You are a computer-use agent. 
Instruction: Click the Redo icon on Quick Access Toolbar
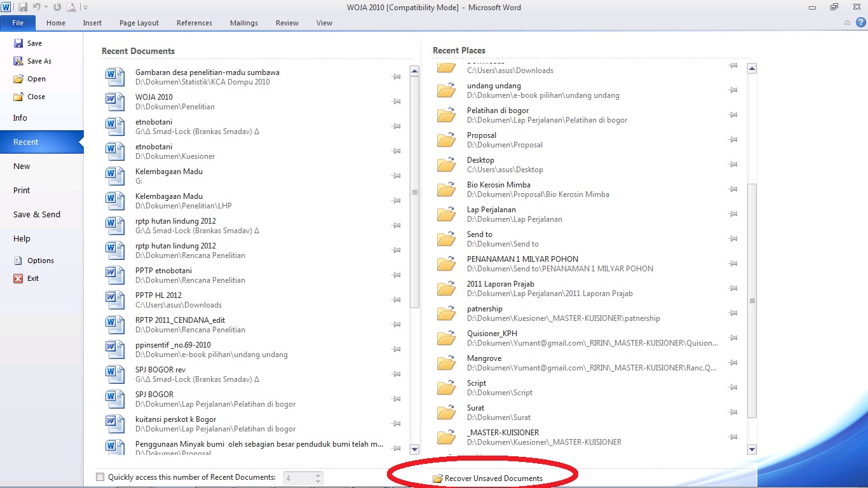pos(56,6)
